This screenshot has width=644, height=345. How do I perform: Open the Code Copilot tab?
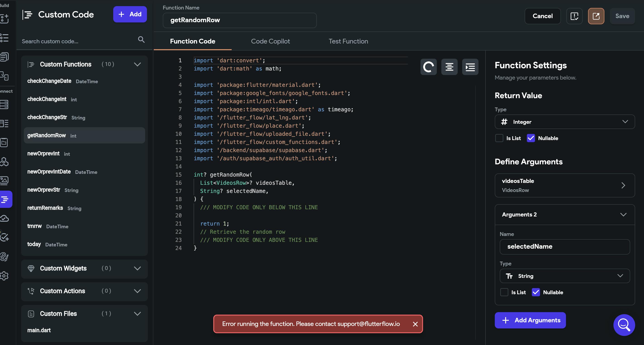[x=270, y=41]
